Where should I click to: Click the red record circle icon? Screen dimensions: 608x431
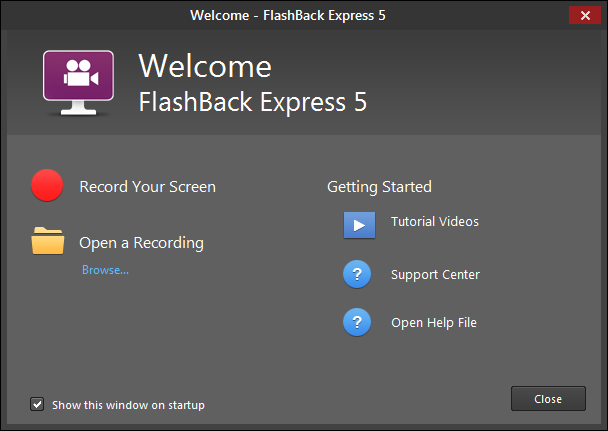point(47,186)
